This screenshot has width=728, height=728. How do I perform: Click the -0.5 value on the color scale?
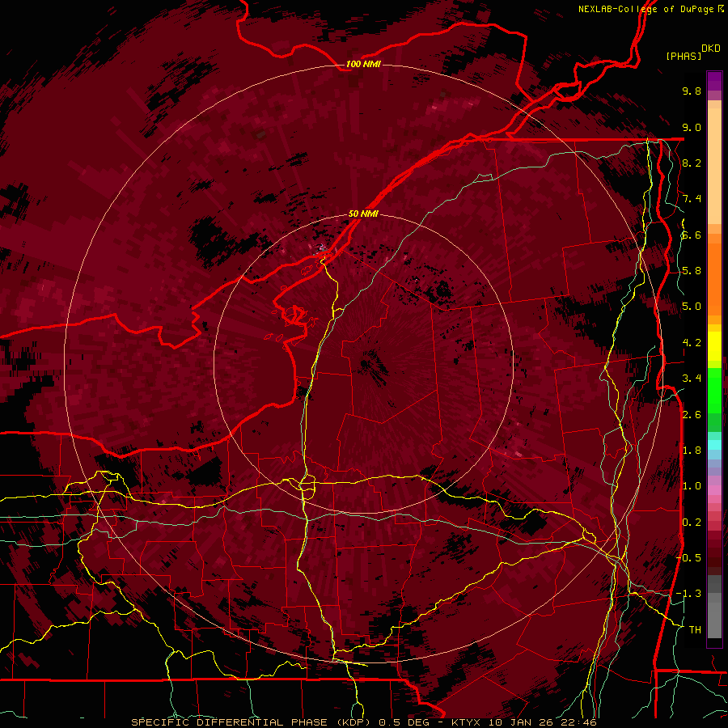point(688,557)
